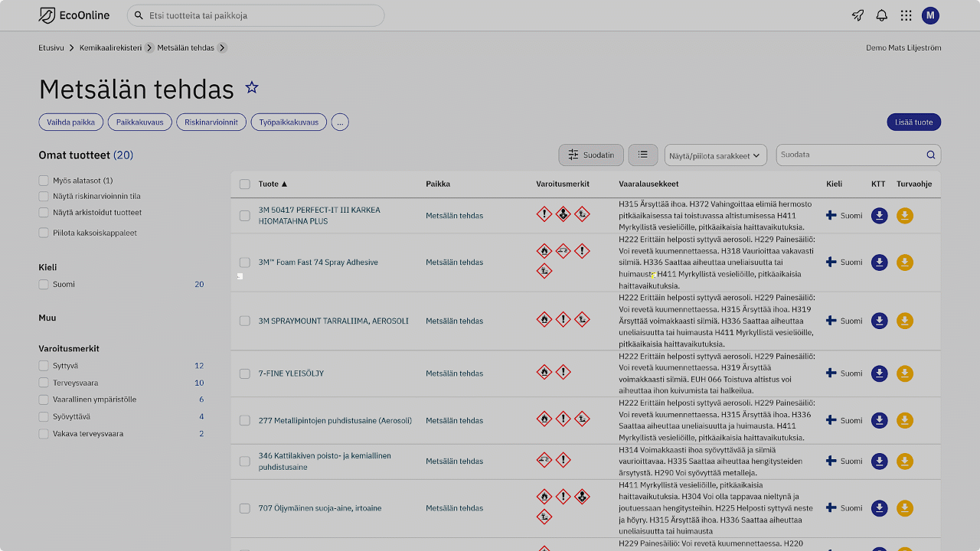Download Turvaohje for 7-FINE YLEISÖLJY
980x551 pixels.
(x=905, y=373)
